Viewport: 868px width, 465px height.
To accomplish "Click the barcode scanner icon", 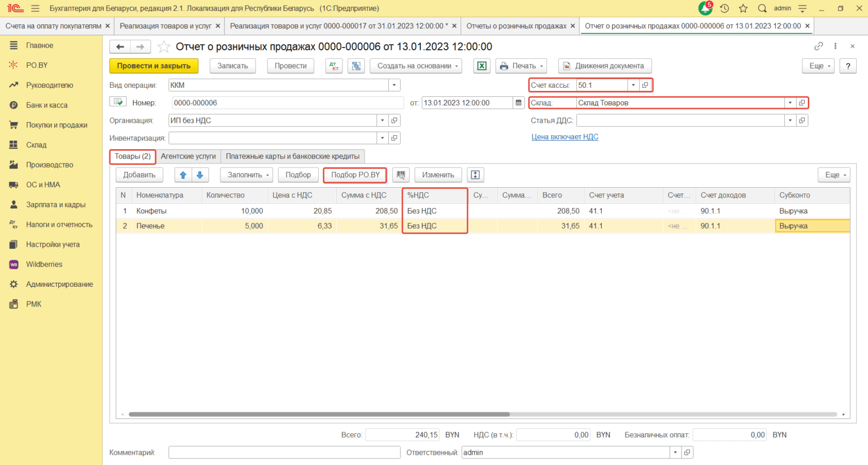I will click(401, 175).
